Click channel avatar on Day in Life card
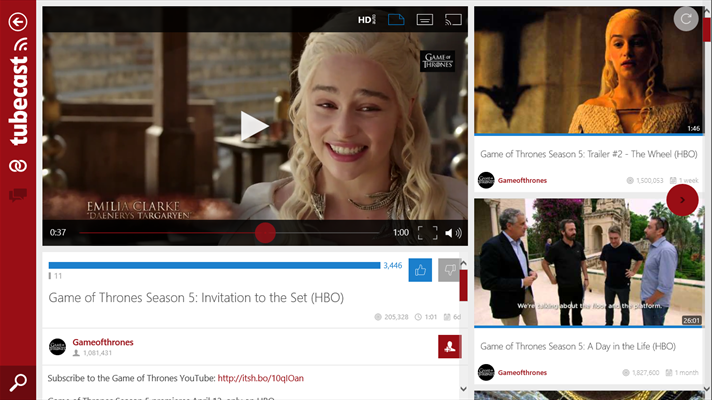 (x=486, y=372)
